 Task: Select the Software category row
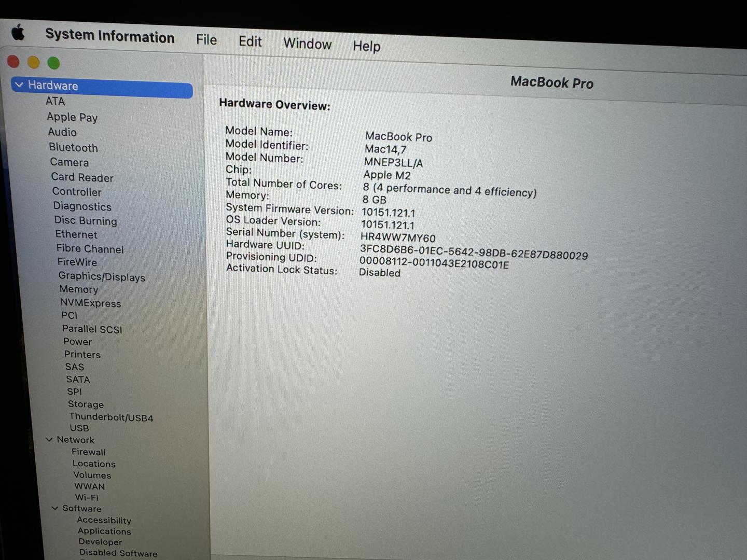(x=81, y=509)
